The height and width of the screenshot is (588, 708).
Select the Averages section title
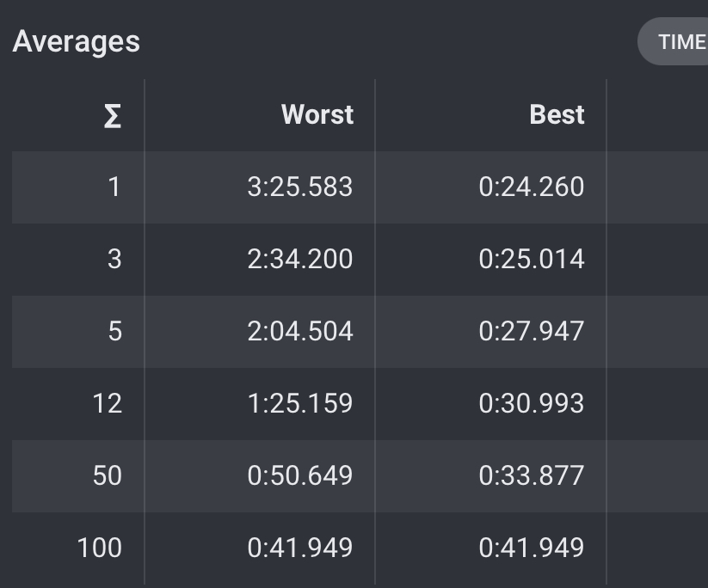pyautogui.click(x=77, y=41)
